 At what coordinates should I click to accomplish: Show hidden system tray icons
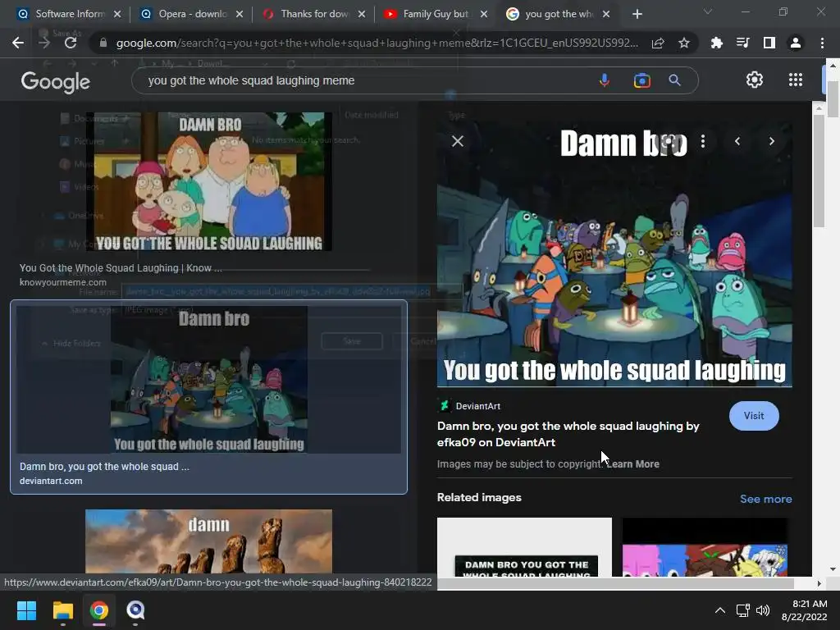point(720,610)
